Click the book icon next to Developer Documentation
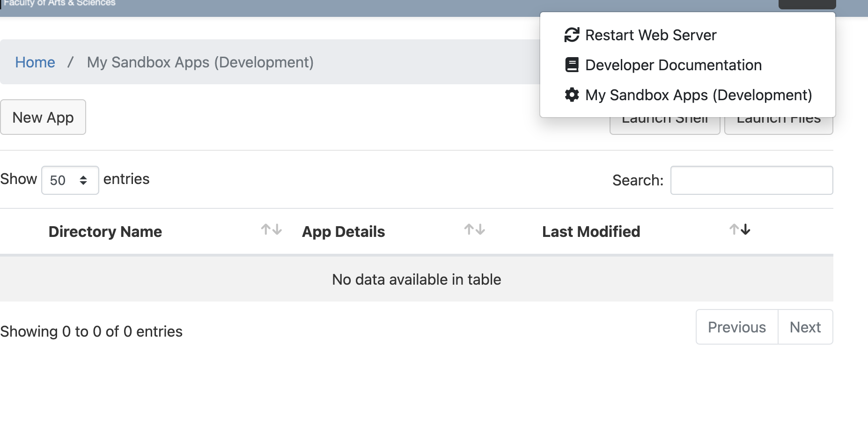868x427 pixels. point(572,65)
